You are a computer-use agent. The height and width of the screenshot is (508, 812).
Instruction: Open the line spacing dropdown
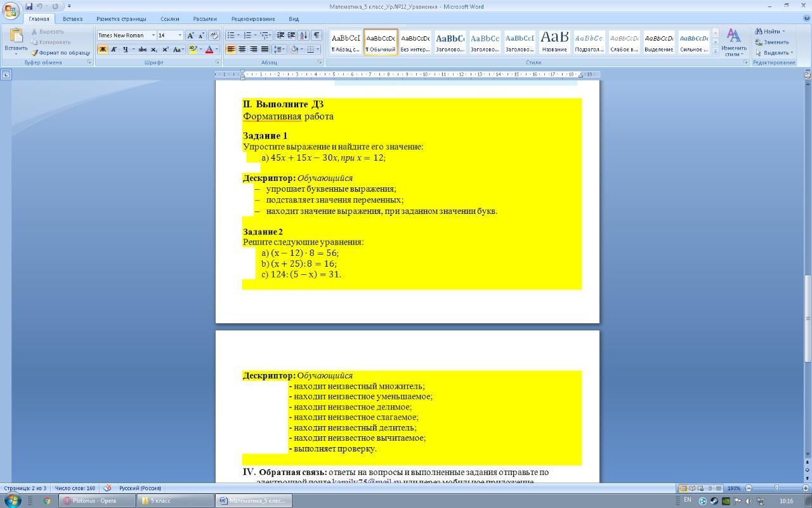pyautogui.click(x=280, y=50)
